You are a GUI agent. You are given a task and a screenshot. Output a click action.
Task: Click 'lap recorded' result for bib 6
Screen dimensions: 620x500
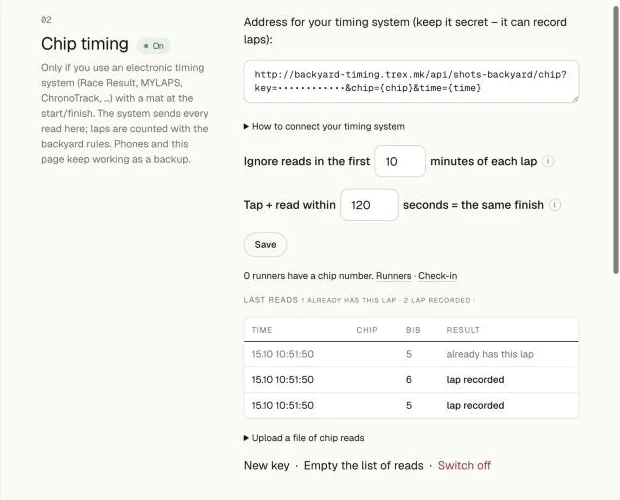pos(475,380)
